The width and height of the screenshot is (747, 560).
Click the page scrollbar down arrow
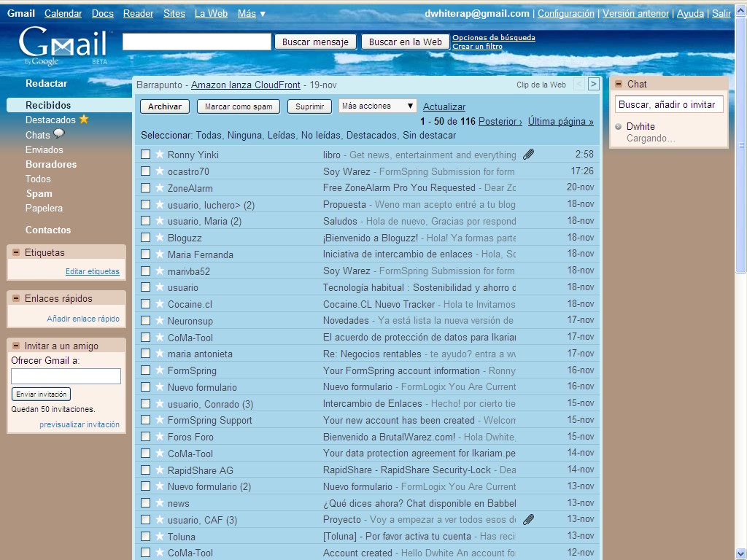pyautogui.click(x=741, y=554)
